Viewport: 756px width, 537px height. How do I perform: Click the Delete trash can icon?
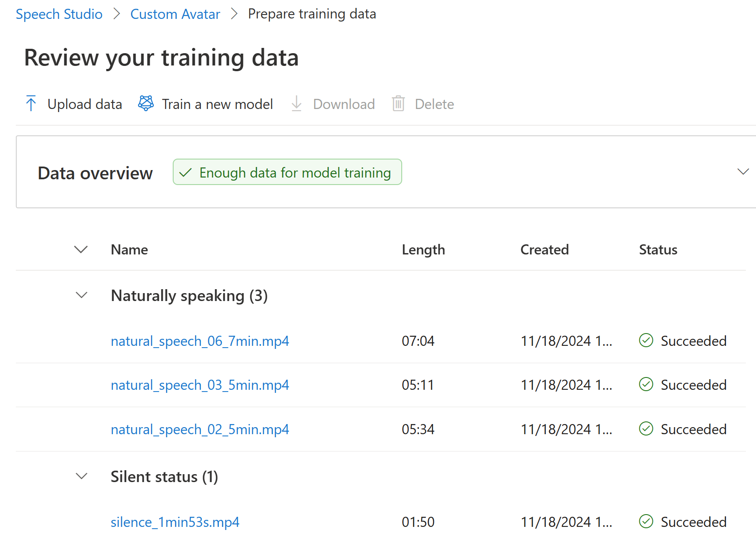[x=398, y=104]
